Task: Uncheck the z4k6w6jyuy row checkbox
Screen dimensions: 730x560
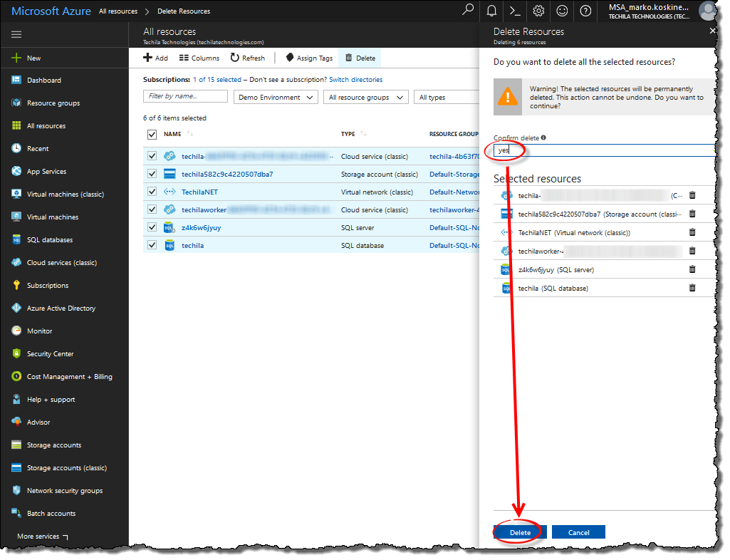Action: [152, 227]
